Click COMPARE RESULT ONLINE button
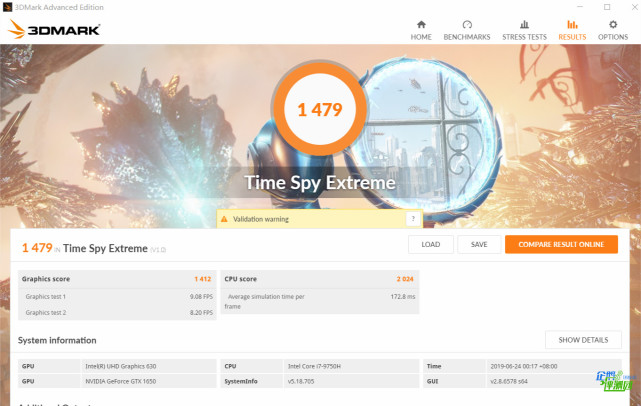This screenshot has width=641, height=406. (x=561, y=244)
